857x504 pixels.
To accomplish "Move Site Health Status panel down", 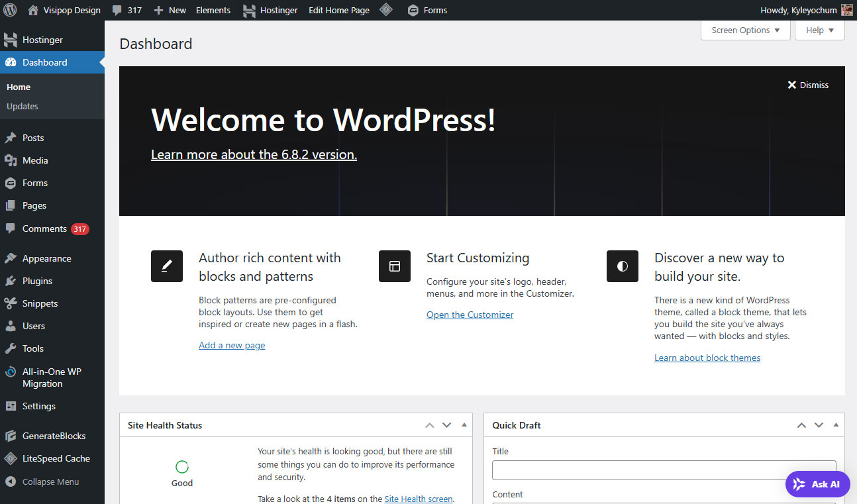I will pyautogui.click(x=447, y=425).
